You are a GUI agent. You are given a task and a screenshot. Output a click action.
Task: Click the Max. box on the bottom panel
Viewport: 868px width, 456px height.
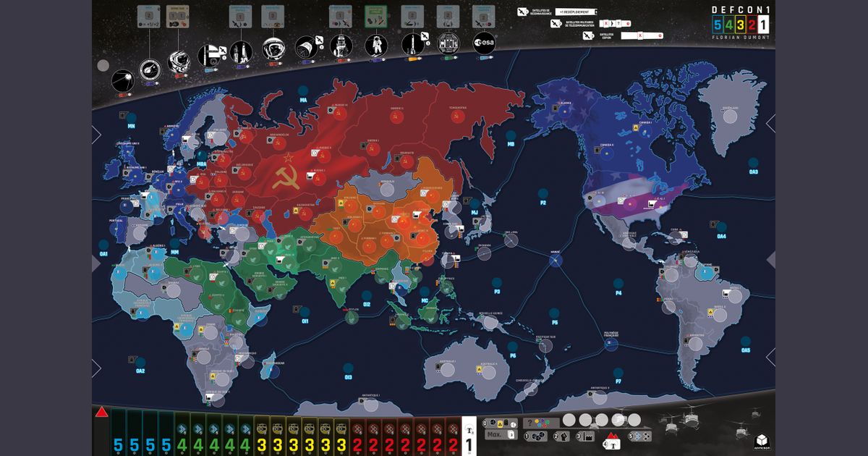point(501,434)
